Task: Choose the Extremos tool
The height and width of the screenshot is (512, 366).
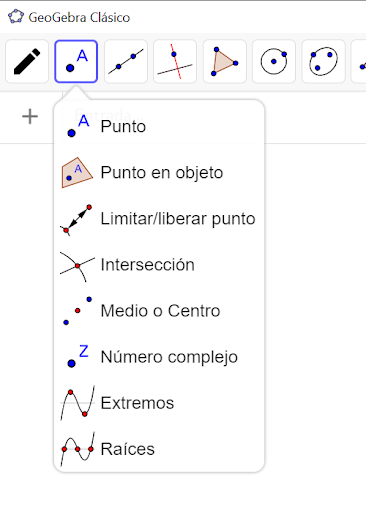Action: coord(159,403)
